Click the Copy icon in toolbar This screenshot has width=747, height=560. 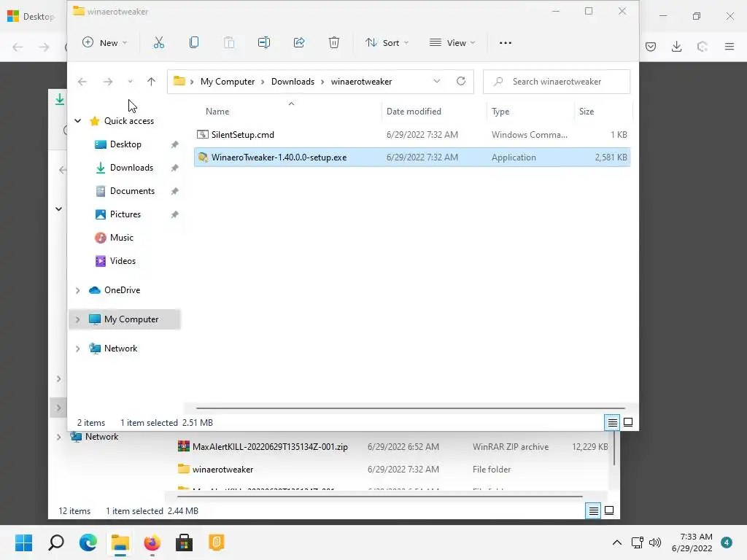tap(194, 43)
